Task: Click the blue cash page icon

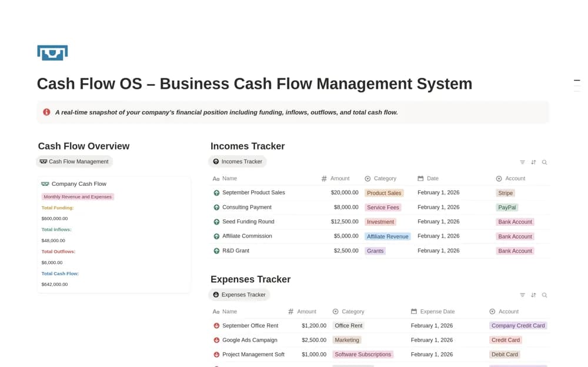Action: pyautogui.click(x=52, y=52)
